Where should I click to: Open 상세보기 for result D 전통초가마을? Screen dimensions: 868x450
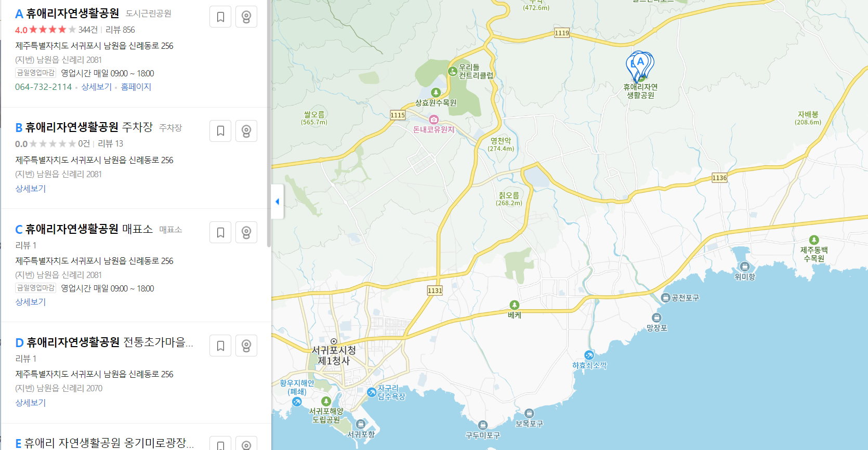(x=31, y=403)
